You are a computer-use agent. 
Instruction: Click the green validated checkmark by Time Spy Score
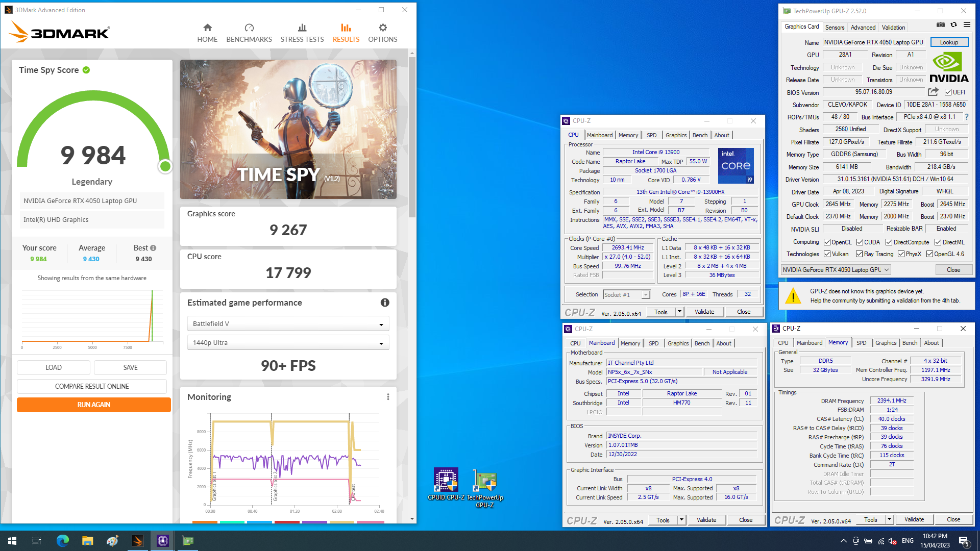click(x=86, y=70)
